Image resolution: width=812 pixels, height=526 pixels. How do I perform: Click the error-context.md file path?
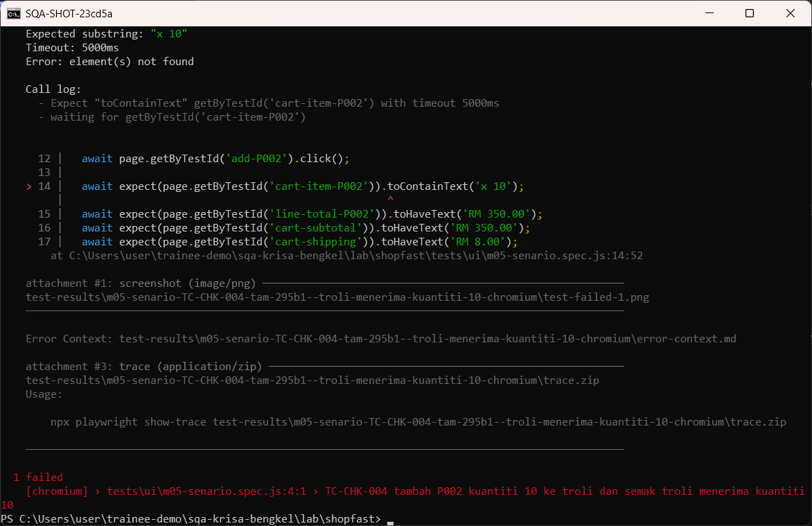click(x=427, y=339)
